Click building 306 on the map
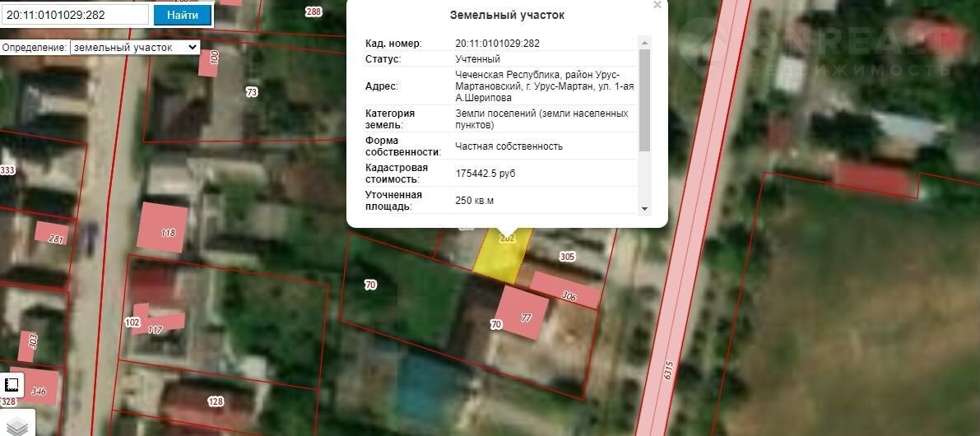 (x=564, y=291)
